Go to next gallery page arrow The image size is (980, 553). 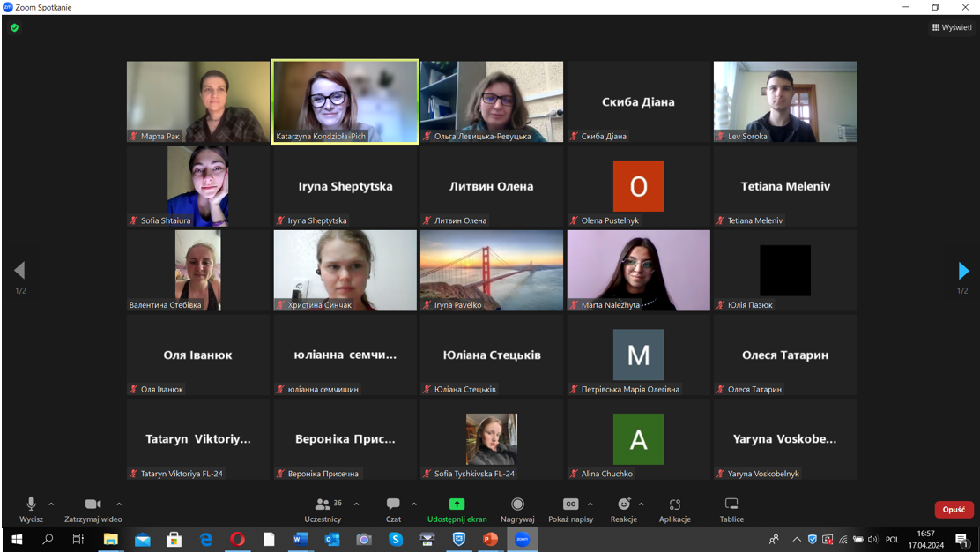coord(964,271)
